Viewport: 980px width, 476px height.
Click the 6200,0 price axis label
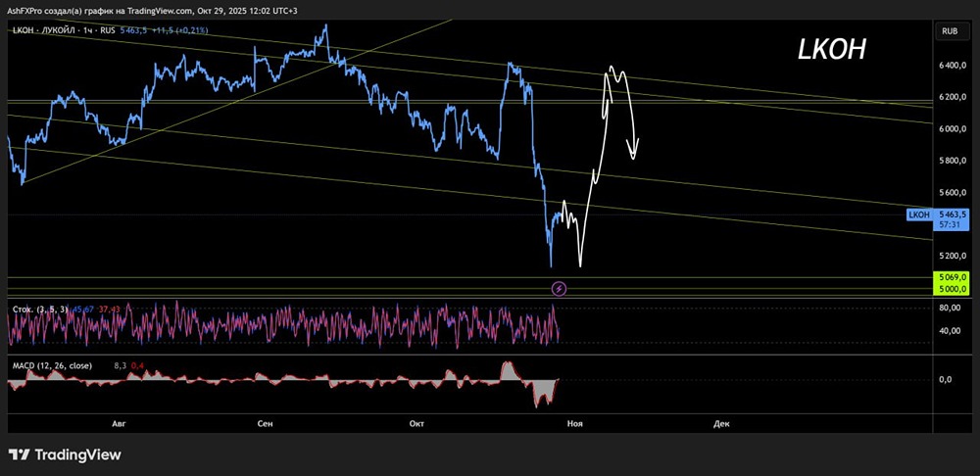point(951,97)
